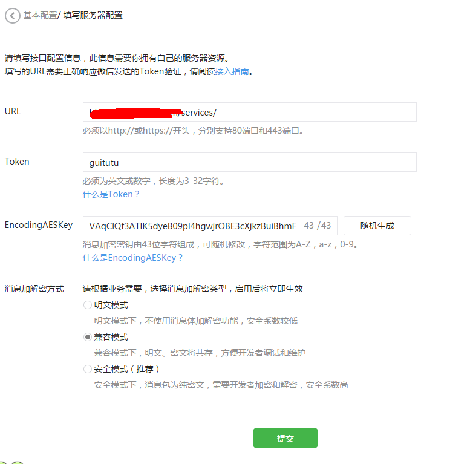Click the 填写服务器配置 breadcrumb title
Image resolution: width=476 pixels, height=464 pixels.
point(93,16)
